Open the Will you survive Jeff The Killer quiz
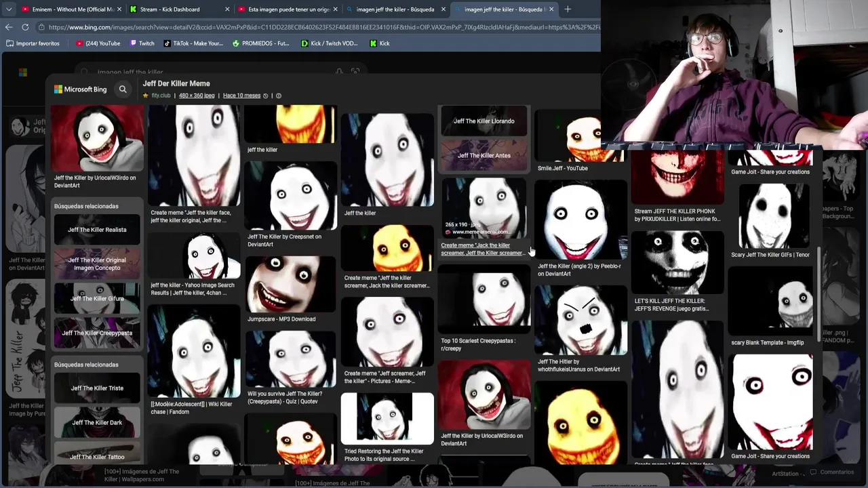868x488 pixels. pos(290,367)
